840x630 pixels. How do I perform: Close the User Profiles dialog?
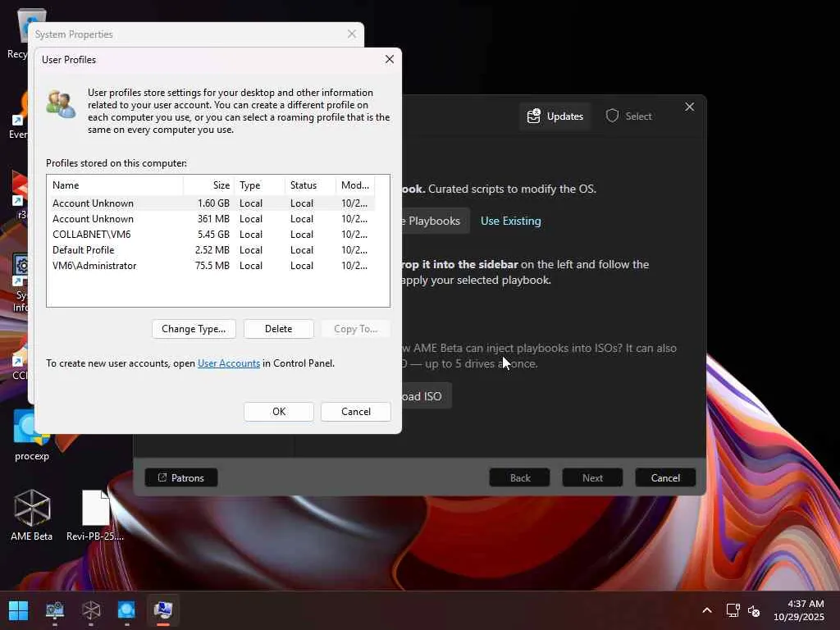point(390,59)
